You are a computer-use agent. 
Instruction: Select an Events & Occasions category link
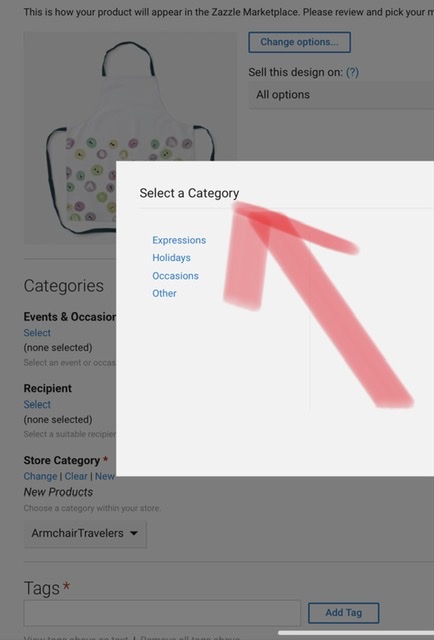(37, 333)
